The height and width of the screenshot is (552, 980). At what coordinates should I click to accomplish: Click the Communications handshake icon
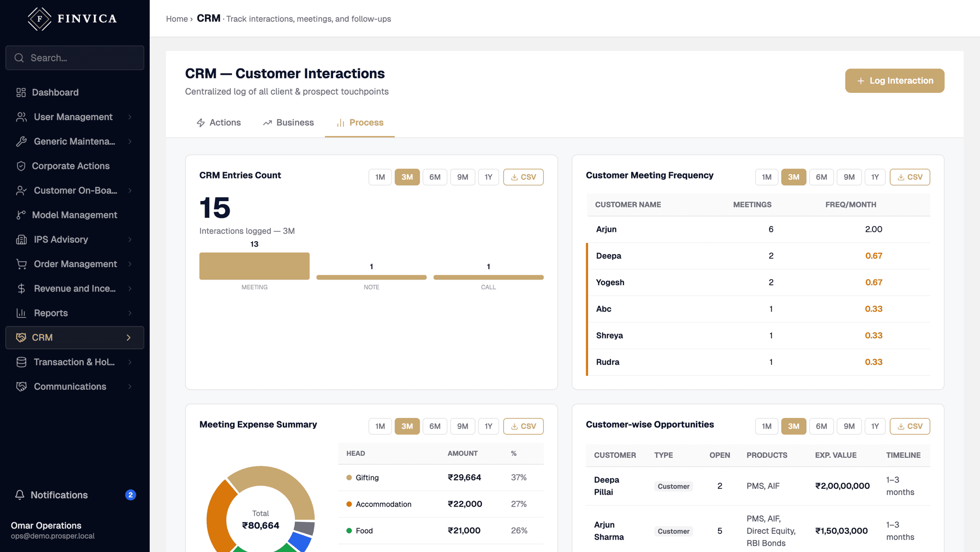tap(21, 386)
